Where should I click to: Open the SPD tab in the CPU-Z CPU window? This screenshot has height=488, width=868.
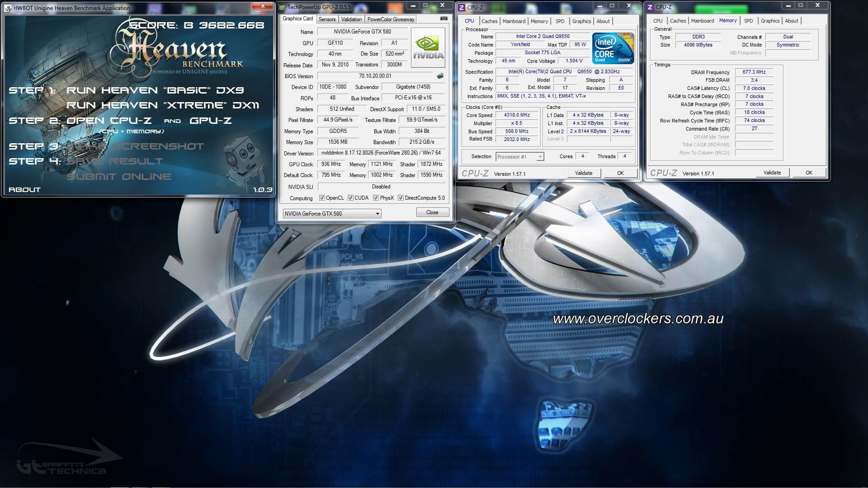[x=560, y=21]
